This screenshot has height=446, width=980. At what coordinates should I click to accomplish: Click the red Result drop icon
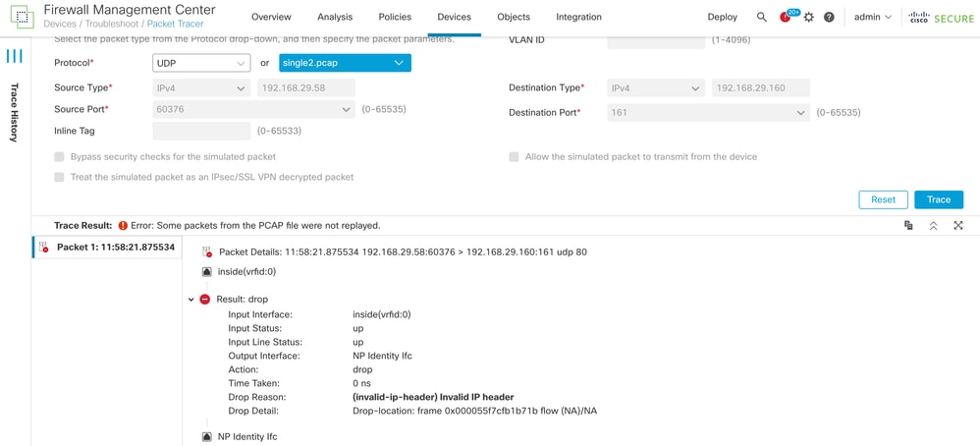[x=205, y=300]
